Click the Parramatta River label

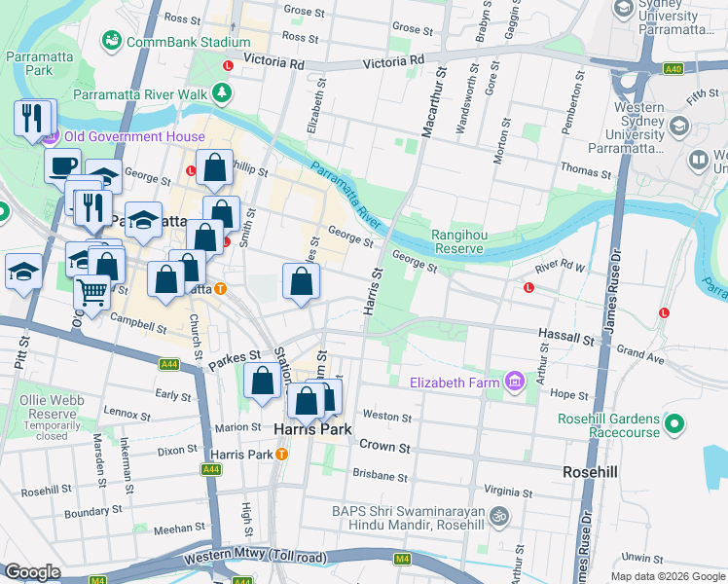point(346,196)
